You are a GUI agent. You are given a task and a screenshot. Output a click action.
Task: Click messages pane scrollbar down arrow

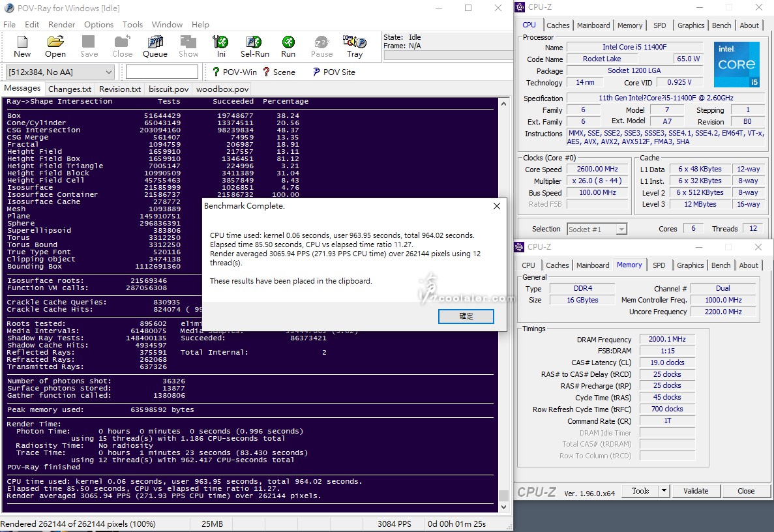pyautogui.click(x=503, y=507)
